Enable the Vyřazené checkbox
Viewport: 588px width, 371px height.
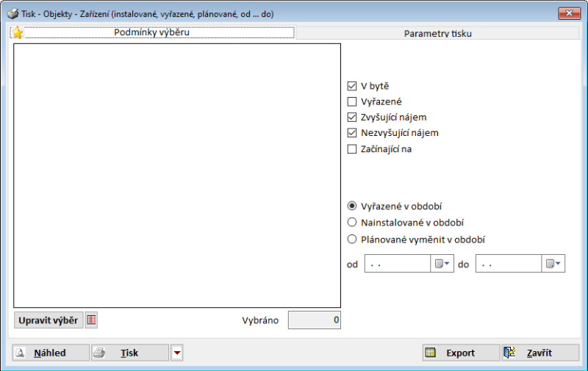[352, 101]
